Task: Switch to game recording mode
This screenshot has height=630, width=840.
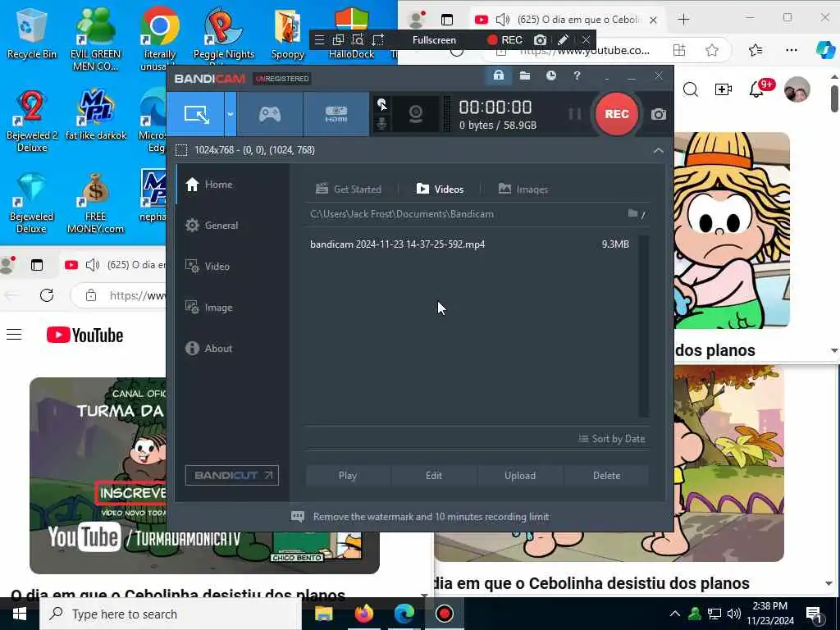Action: (270, 114)
